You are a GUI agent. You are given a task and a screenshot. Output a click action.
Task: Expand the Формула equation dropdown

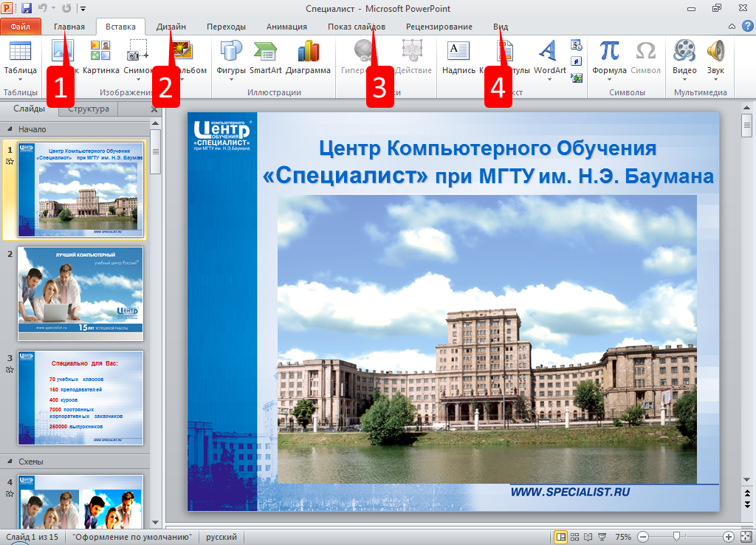[609, 79]
